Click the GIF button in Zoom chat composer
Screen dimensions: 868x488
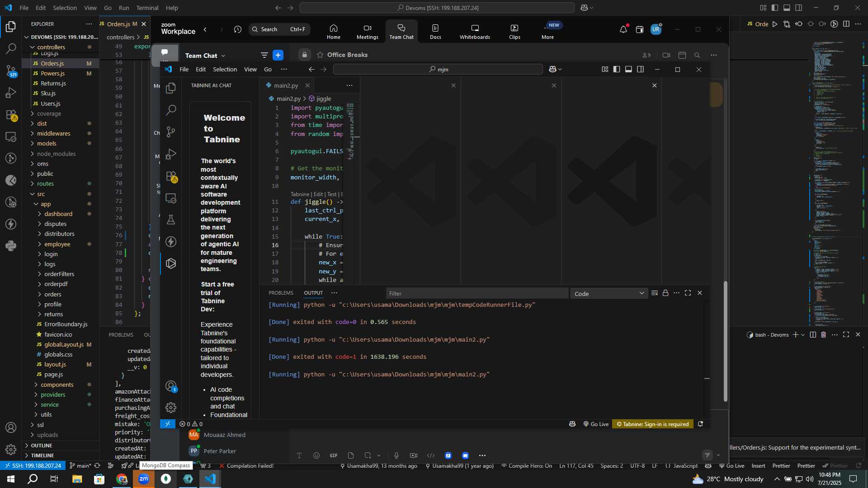pyautogui.click(x=334, y=455)
